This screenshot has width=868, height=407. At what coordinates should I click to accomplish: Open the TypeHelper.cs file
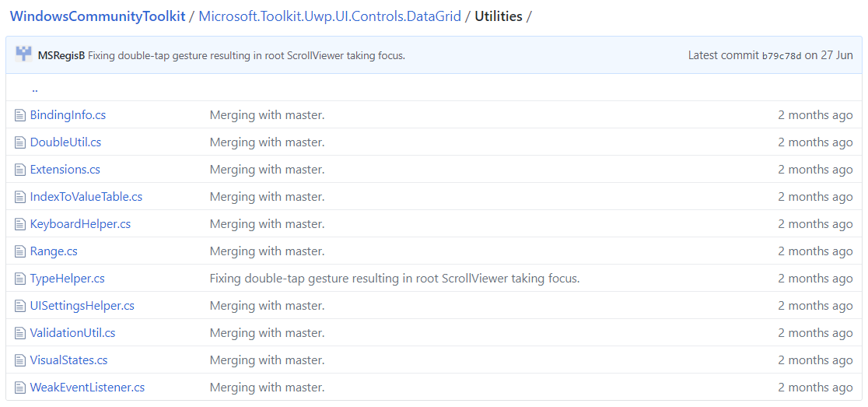pyautogui.click(x=67, y=279)
